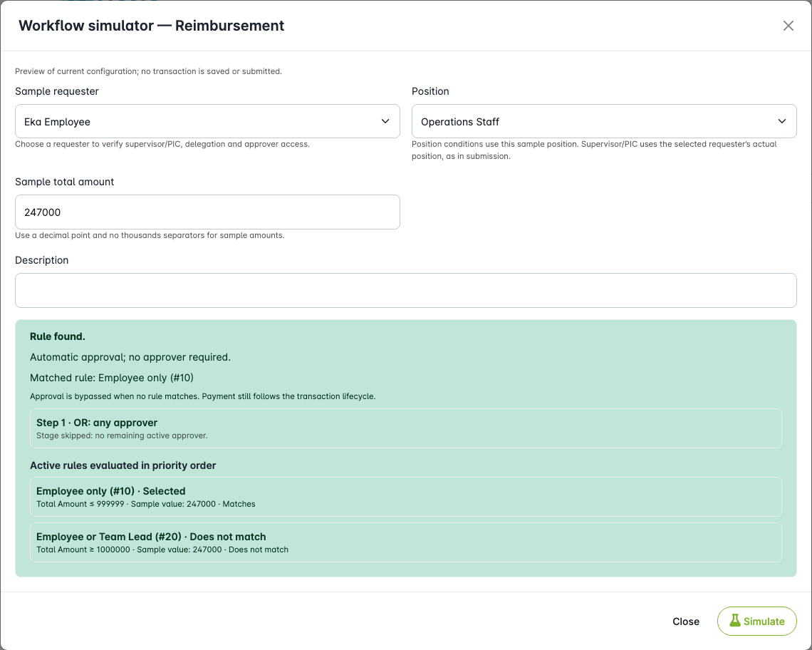Click the 'Position' field label
The height and width of the screenshot is (650, 812).
430,91
